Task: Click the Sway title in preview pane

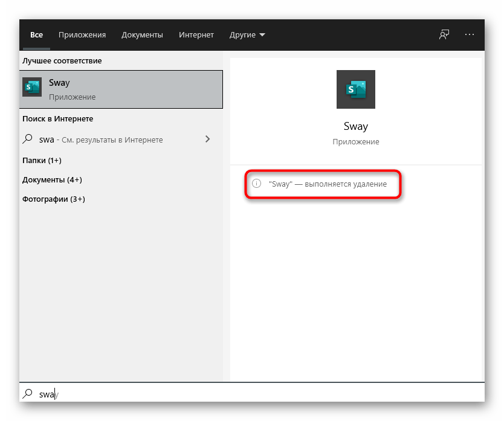Action: click(355, 126)
